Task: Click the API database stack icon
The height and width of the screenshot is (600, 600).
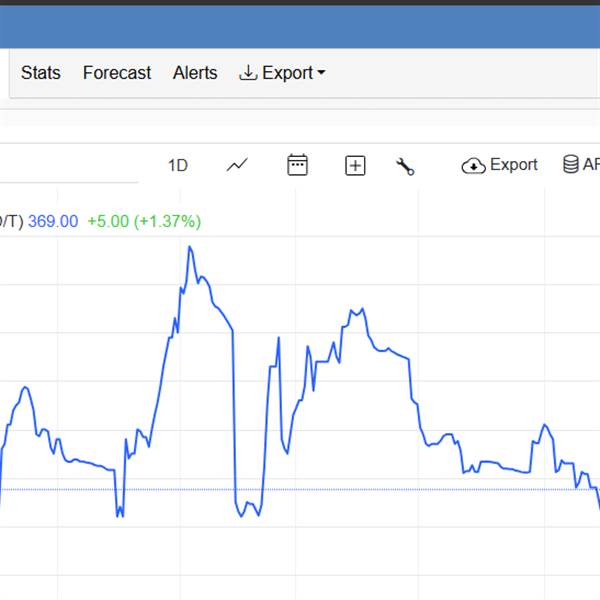Action: [571, 165]
